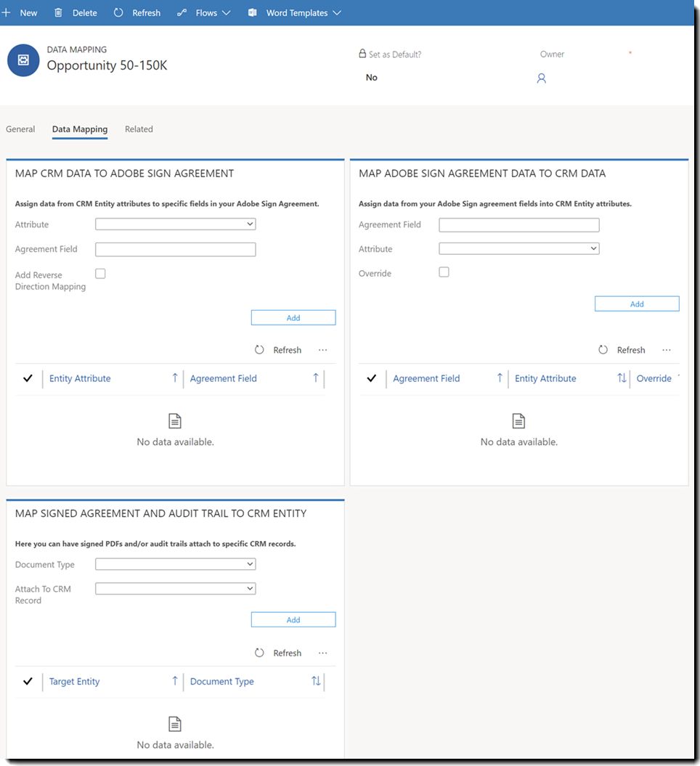Click the New command
700x766 pixels.
click(x=28, y=13)
